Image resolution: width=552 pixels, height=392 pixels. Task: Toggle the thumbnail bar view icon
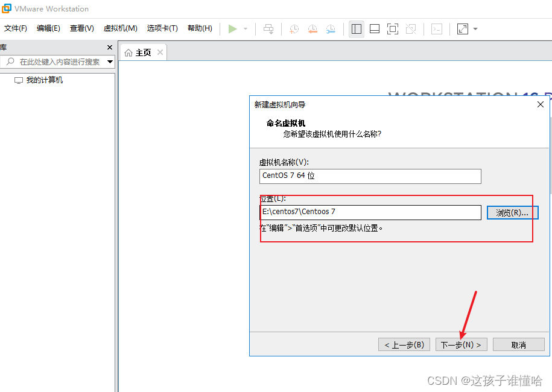coord(375,29)
